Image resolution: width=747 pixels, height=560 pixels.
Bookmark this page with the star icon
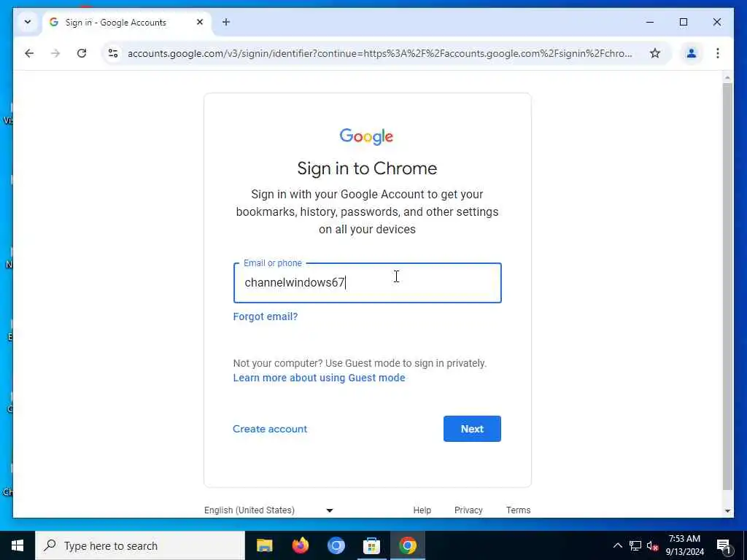pos(655,53)
